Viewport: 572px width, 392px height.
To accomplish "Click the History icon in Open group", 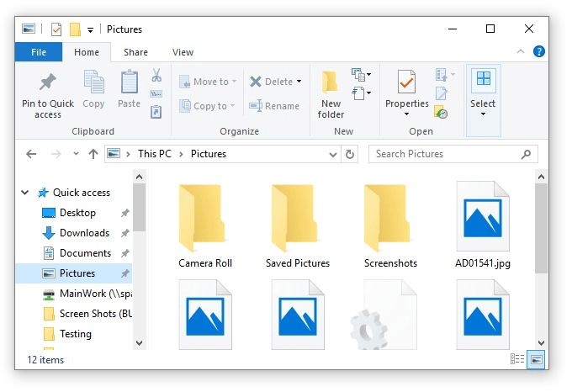I will (441, 112).
